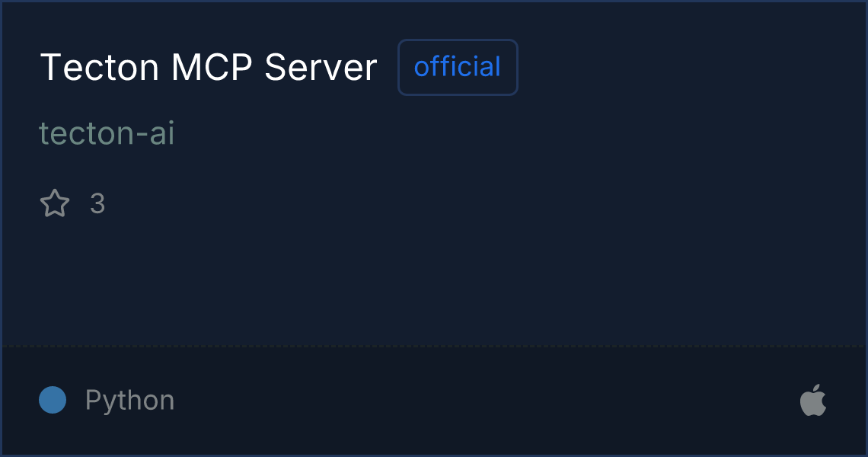Screen dimensions: 868x457
Task: Star the Tecton MCP Server repository
Action: (x=55, y=203)
